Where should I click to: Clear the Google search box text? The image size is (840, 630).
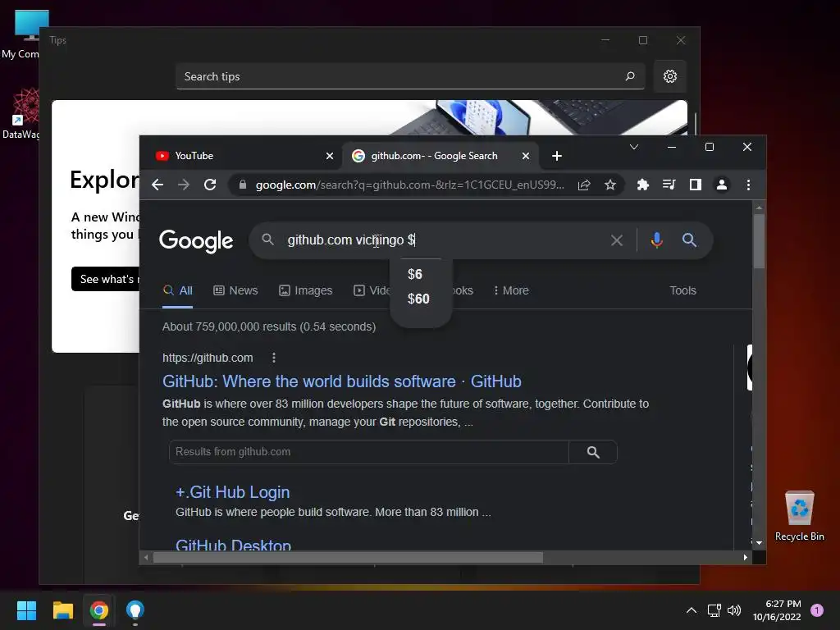click(617, 240)
